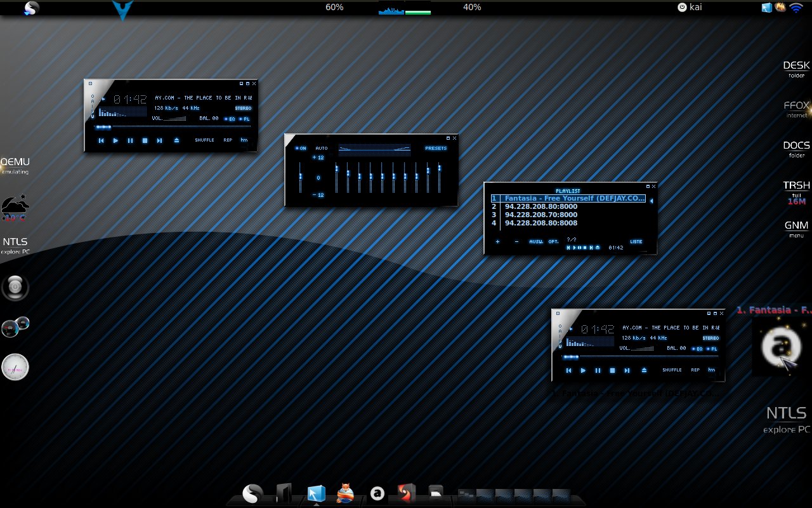Enable AUTO in the equalizer window
This screenshot has width=812, height=508.
322,149
